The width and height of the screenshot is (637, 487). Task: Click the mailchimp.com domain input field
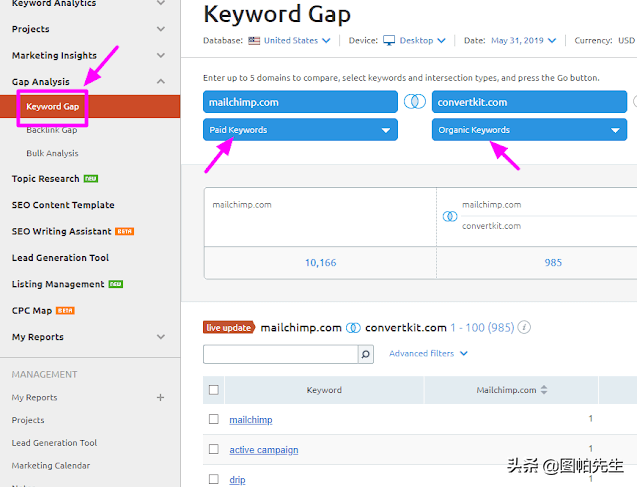click(300, 102)
